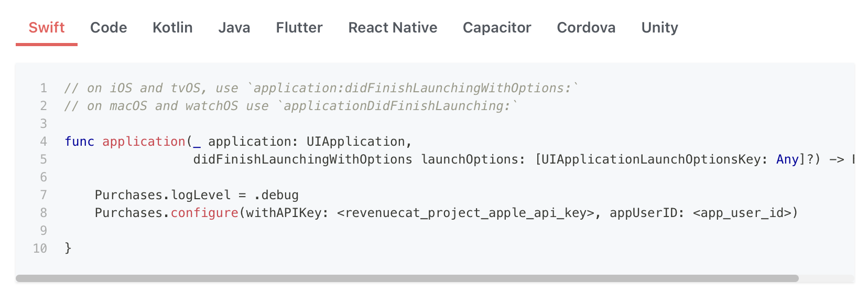Switch to the Swift tab

[x=47, y=27]
